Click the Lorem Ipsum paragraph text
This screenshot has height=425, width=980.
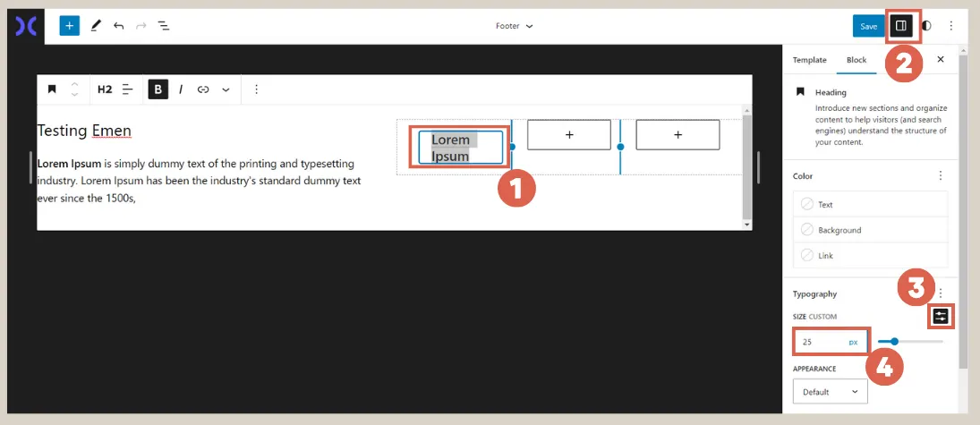(200, 182)
